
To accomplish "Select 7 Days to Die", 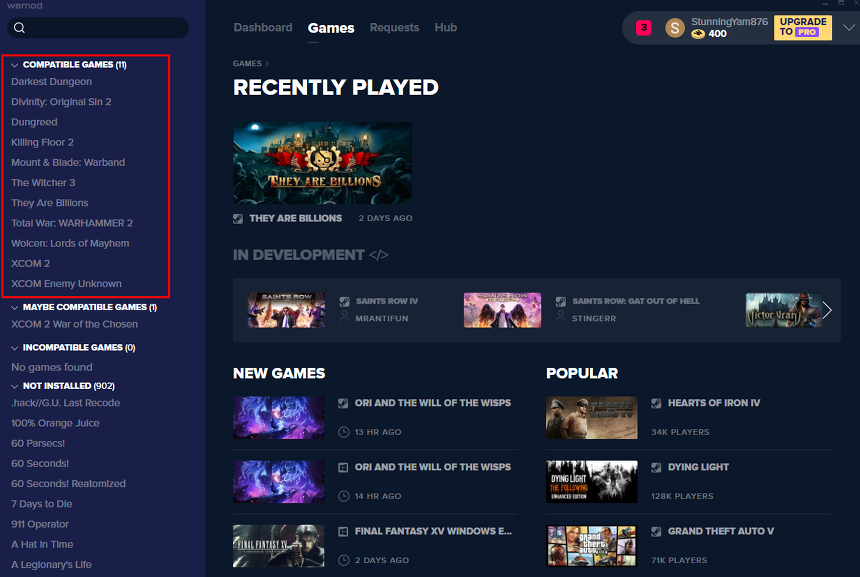I will click(x=42, y=504).
